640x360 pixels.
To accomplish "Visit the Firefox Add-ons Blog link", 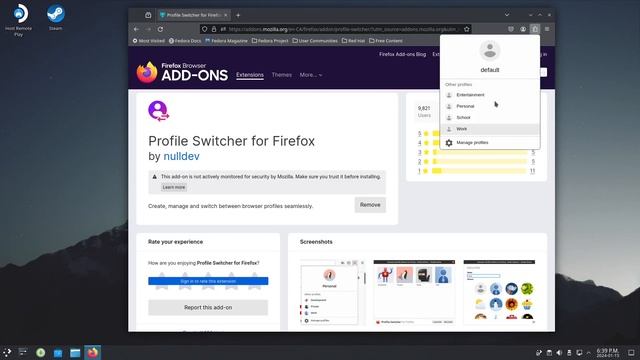I will tap(402, 54).
